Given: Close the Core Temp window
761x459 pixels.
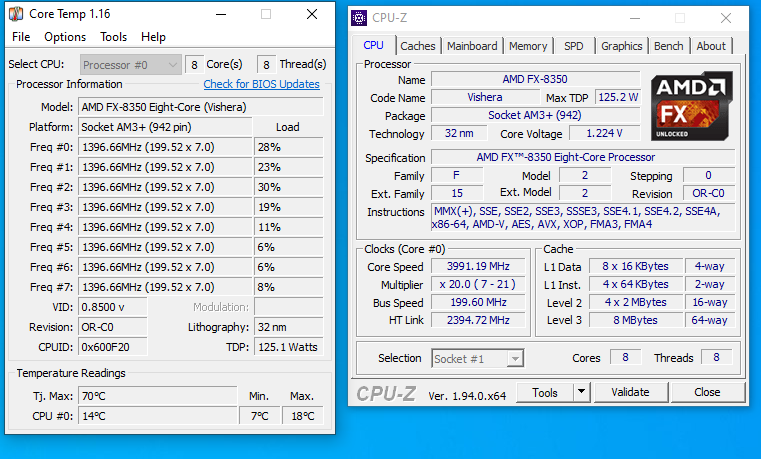Looking at the screenshot, I should (312, 14).
